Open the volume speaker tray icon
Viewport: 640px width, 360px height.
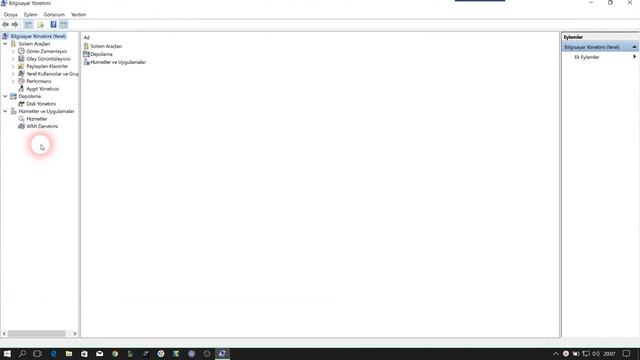(596, 354)
